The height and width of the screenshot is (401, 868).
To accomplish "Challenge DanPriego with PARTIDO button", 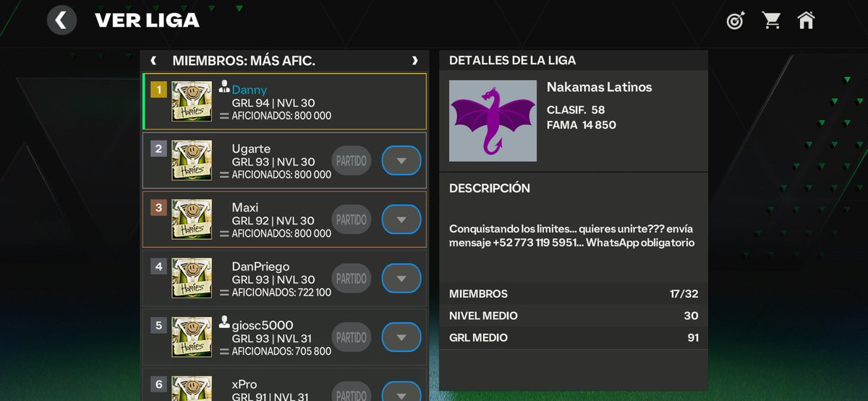I will pos(352,278).
